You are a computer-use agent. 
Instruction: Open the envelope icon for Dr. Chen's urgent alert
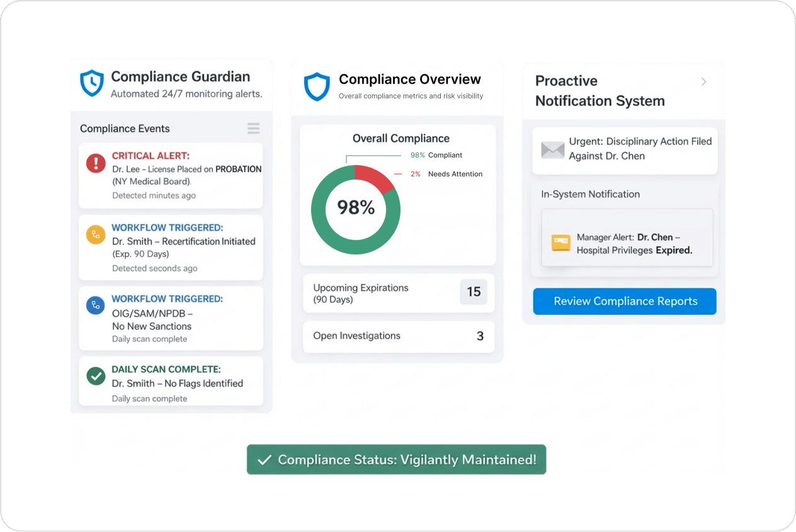click(x=552, y=150)
